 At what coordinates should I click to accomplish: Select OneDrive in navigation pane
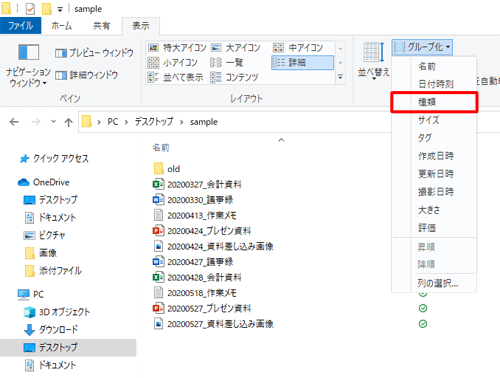[44, 182]
